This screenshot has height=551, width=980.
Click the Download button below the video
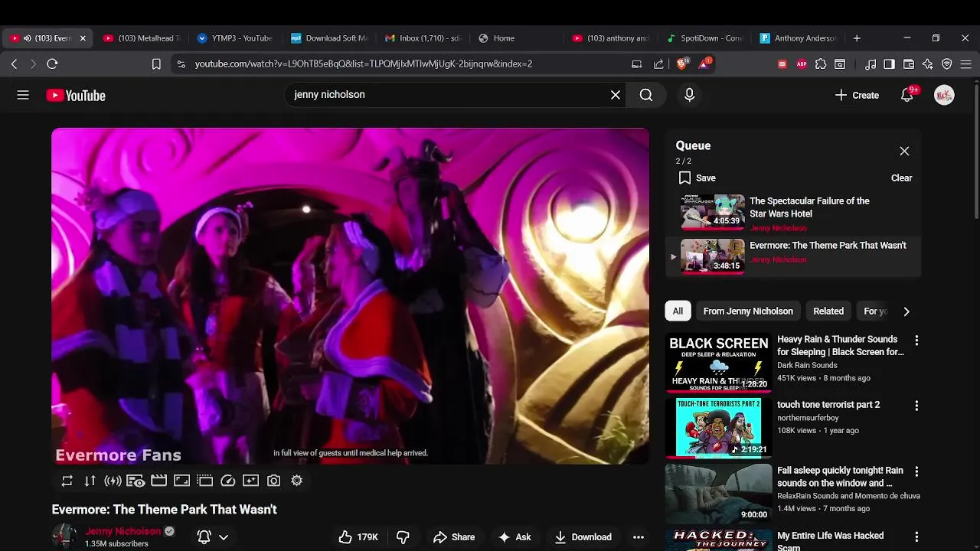pyautogui.click(x=583, y=537)
